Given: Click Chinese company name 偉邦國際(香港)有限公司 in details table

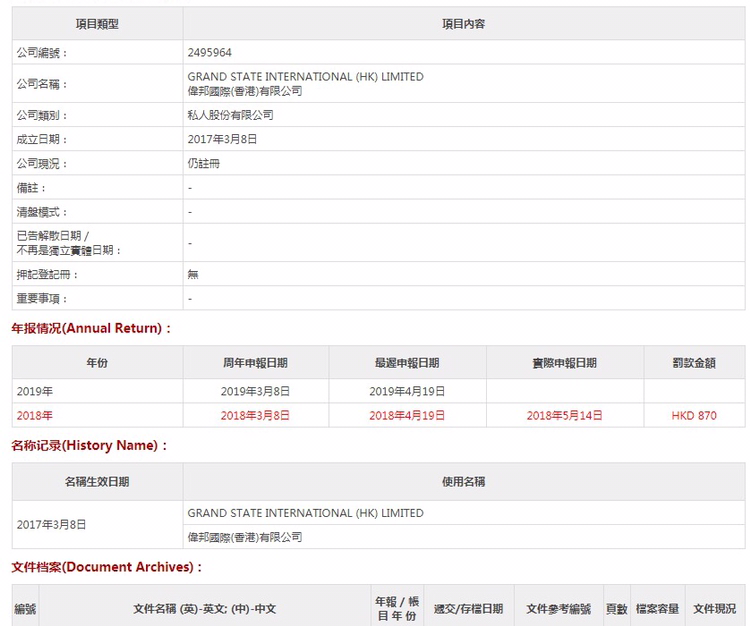Looking at the screenshot, I should pyautogui.click(x=244, y=91).
